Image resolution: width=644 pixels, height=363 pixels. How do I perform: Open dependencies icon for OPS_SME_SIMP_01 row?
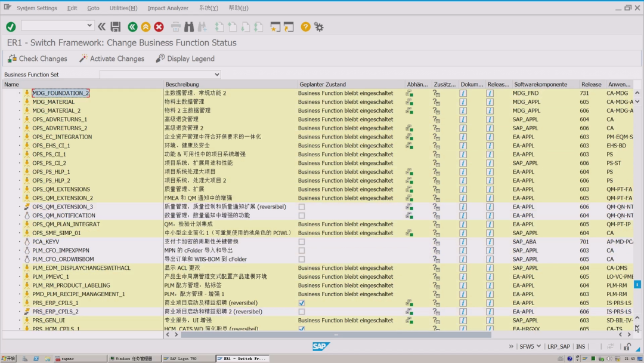(410, 233)
